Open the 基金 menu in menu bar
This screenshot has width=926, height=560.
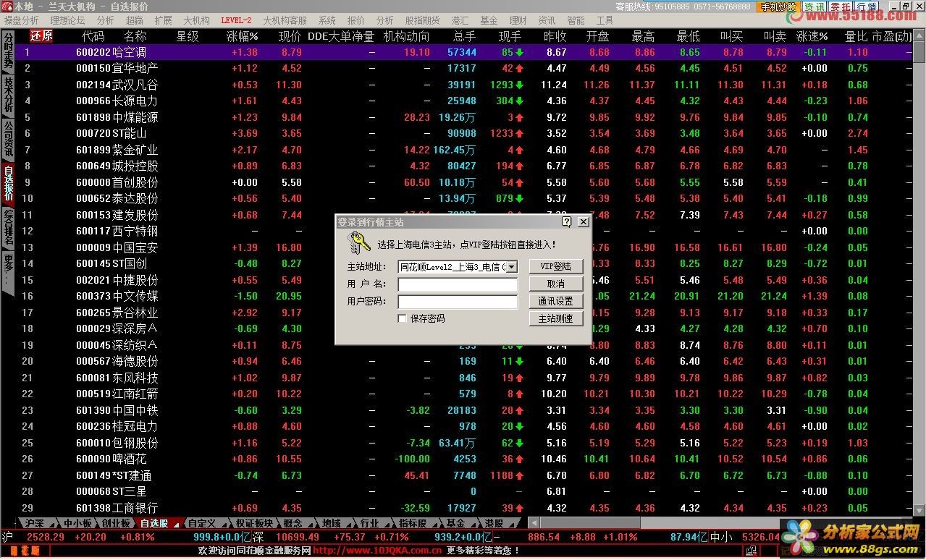coord(489,20)
